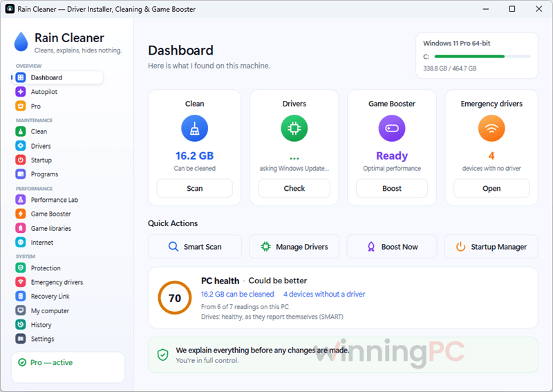Open the Autopilot section
This screenshot has height=392, width=553.
[x=57, y=92]
